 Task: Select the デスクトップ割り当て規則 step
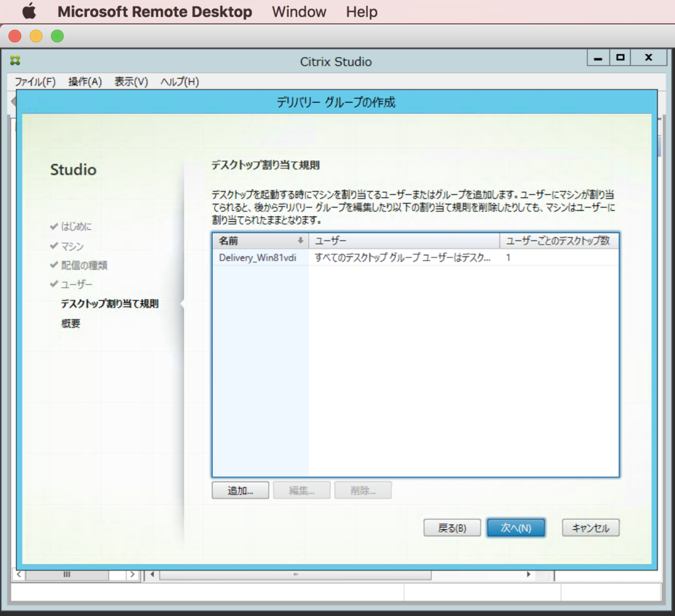point(109,304)
